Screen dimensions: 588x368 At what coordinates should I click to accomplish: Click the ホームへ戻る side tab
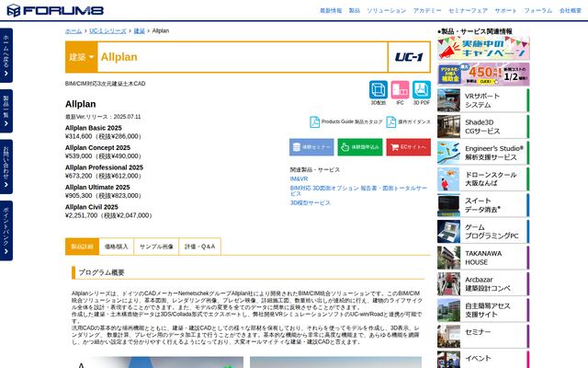(6, 55)
